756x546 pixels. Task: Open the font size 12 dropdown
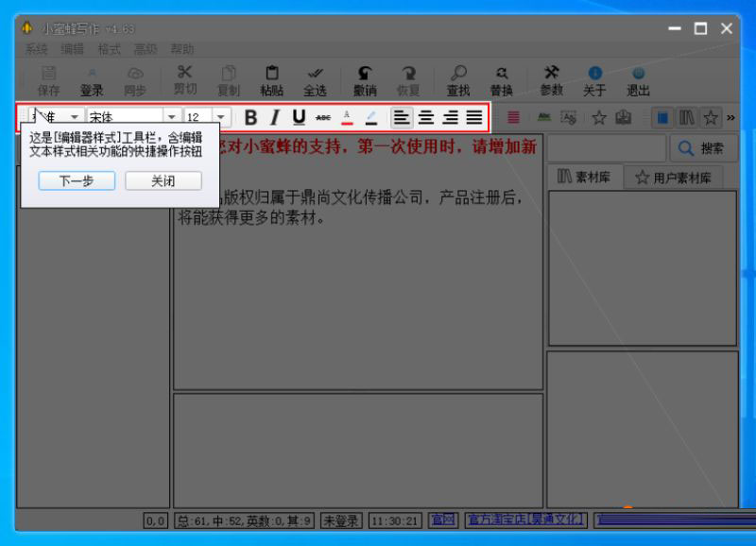pos(221,117)
